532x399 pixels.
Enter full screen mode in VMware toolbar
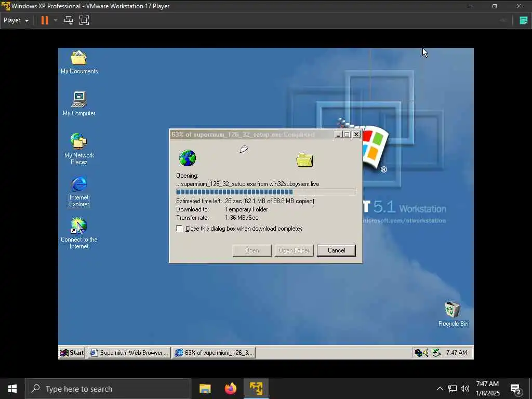tap(84, 20)
